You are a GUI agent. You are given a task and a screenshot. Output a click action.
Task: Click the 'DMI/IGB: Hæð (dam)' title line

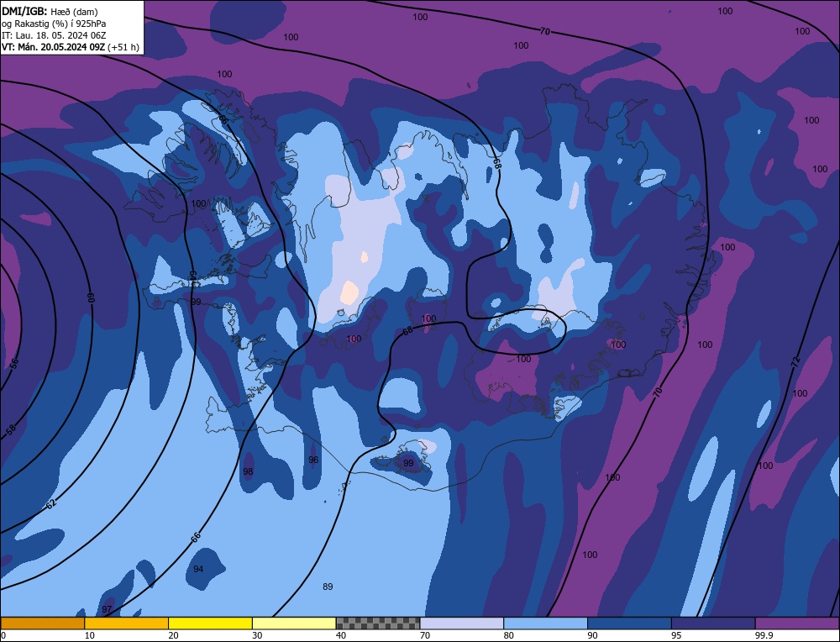coord(50,11)
